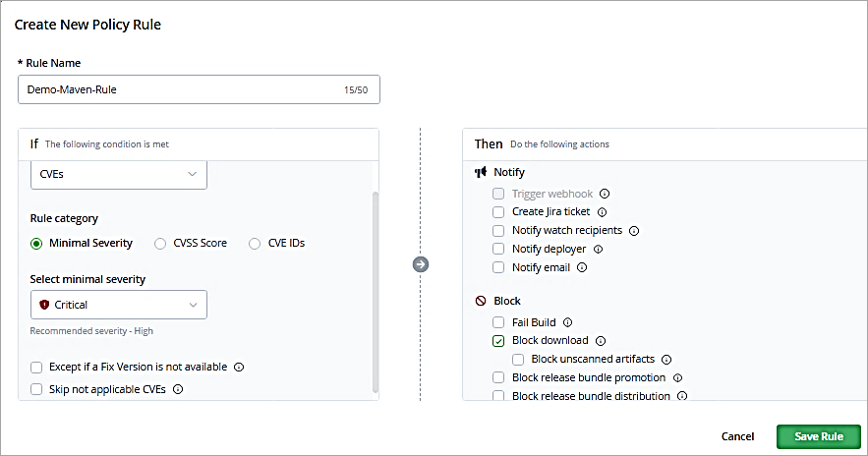Open info icon beside Block release bundle promotion

(x=677, y=378)
